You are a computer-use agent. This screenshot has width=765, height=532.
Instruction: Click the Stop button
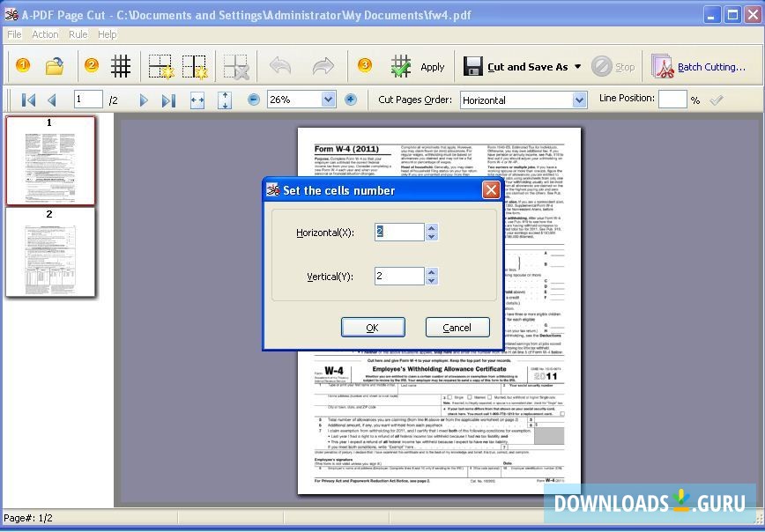click(613, 67)
